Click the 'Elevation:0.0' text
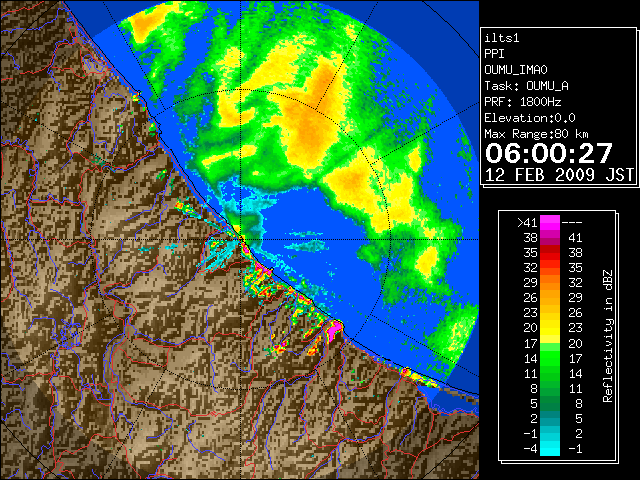Screen dimensions: 640x480 click(x=530, y=118)
